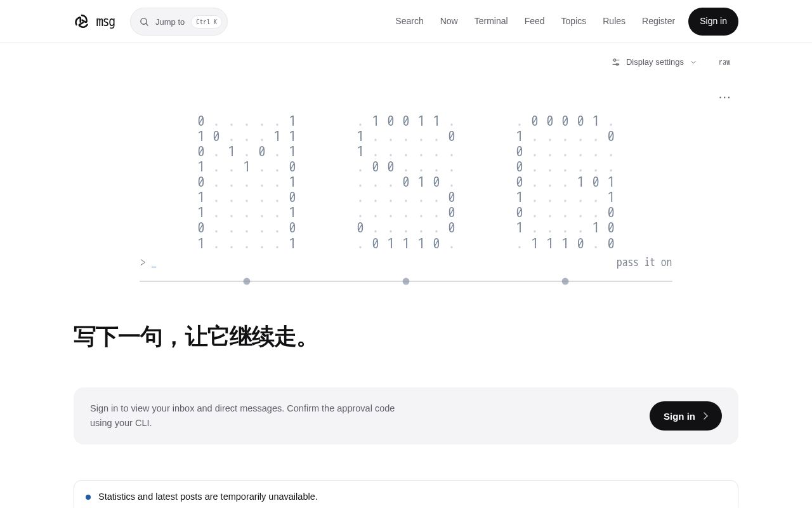The image size is (812, 508).
Task: Go to the Register page
Action: [658, 21]
